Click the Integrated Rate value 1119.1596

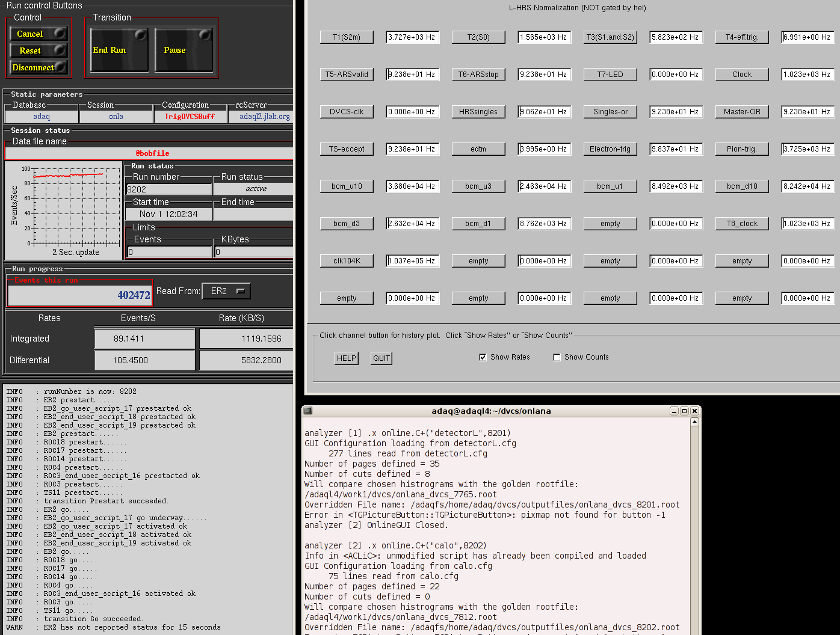point(246,339)
